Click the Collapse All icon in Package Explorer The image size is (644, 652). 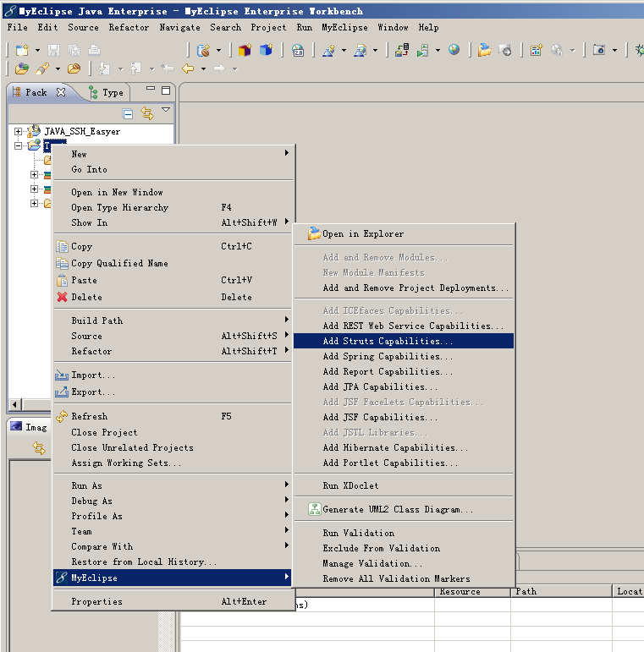pos(128,113)
